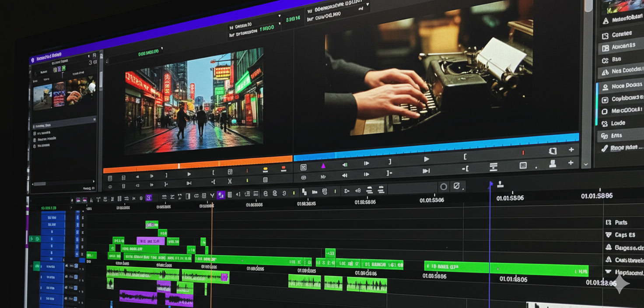Screen dimensions: 644x308
Task: Click the slashed-circle icon in timeline toolbar
Action: click(456, 186)
